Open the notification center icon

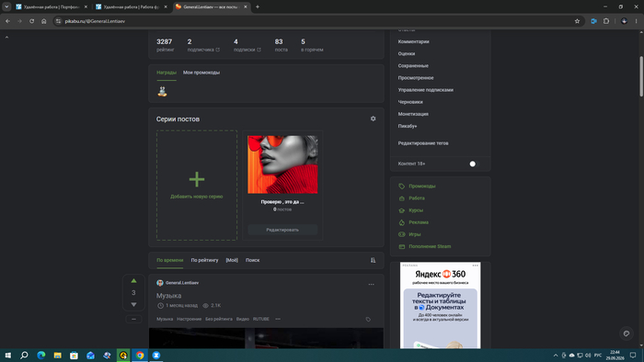[633, 355]
